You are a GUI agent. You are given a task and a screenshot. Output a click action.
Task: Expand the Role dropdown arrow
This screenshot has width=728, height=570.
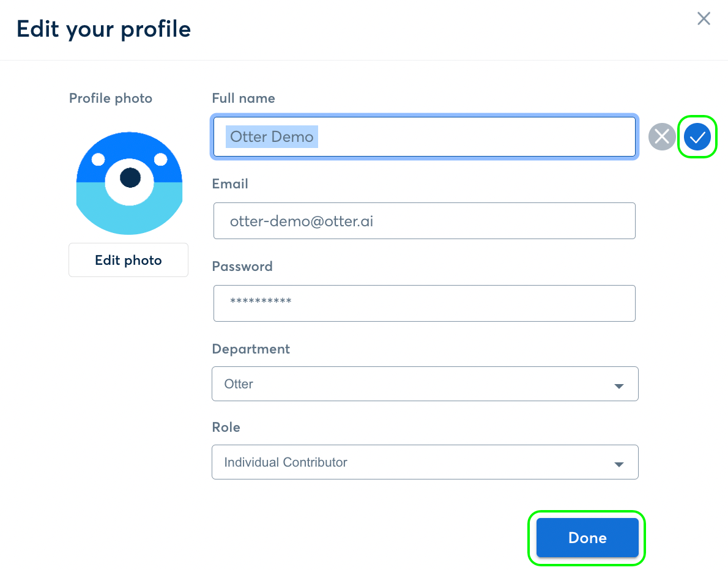tap(618, 464)
